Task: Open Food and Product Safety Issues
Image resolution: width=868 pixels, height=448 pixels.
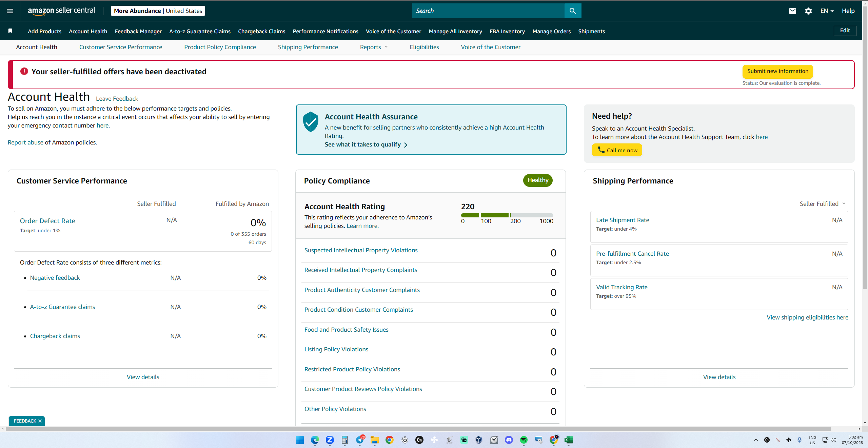Action: (x=347, y=330)
